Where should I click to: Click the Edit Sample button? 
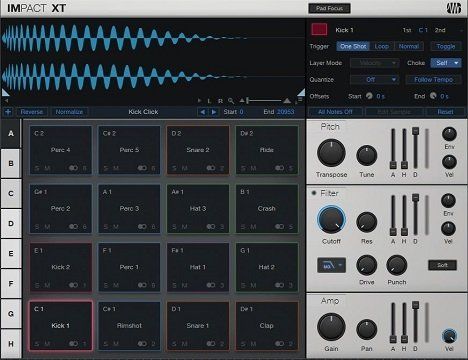pyautogui.click(x=394, y=112)
